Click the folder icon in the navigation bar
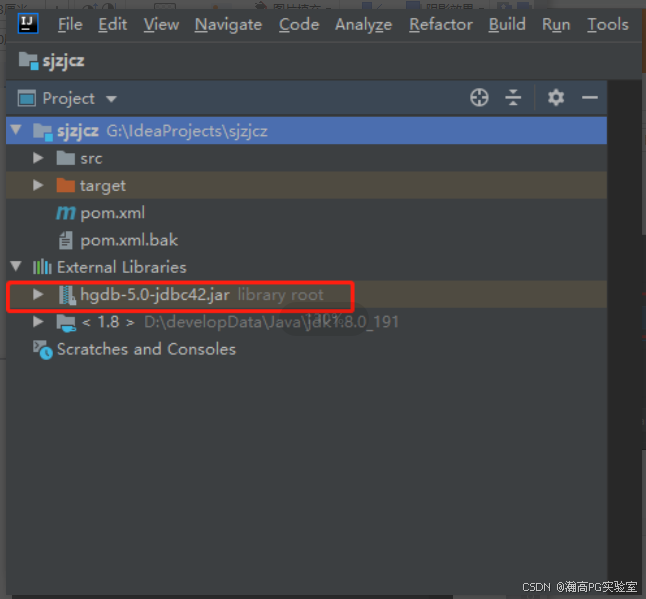 29,61
